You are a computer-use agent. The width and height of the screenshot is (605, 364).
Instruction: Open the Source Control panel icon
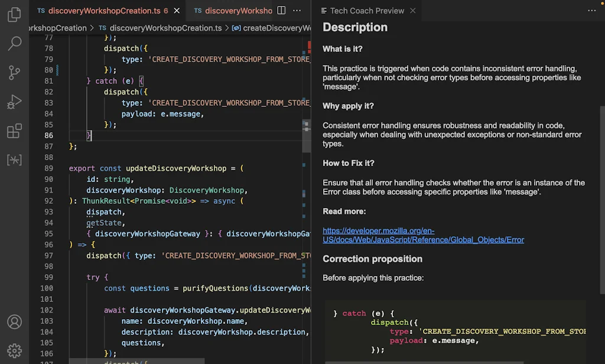tap(14, 72)
